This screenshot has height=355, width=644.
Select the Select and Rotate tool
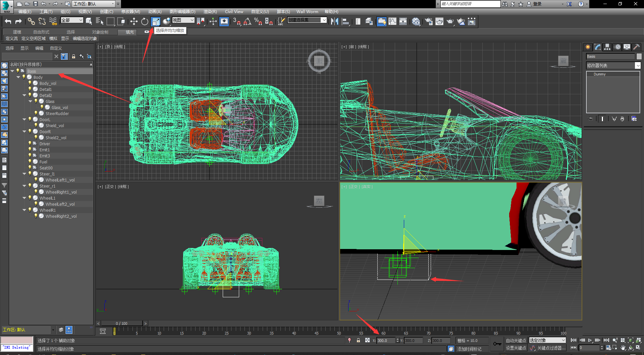(145, 22)
